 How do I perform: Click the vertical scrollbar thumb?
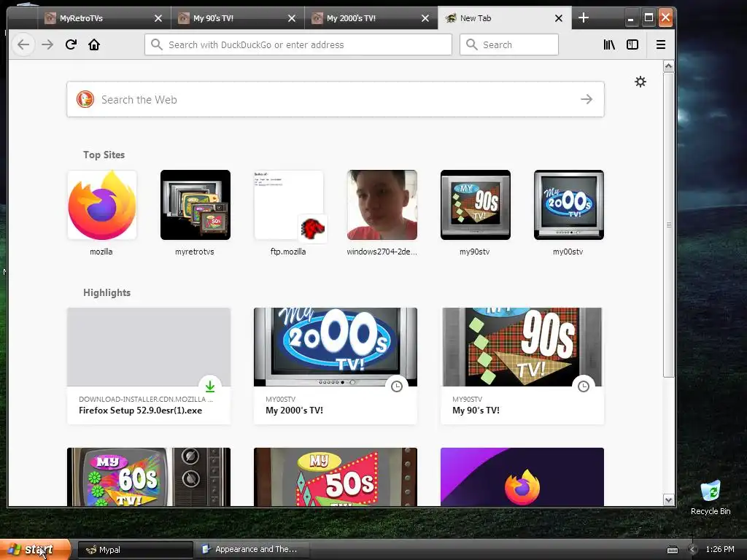668,225
